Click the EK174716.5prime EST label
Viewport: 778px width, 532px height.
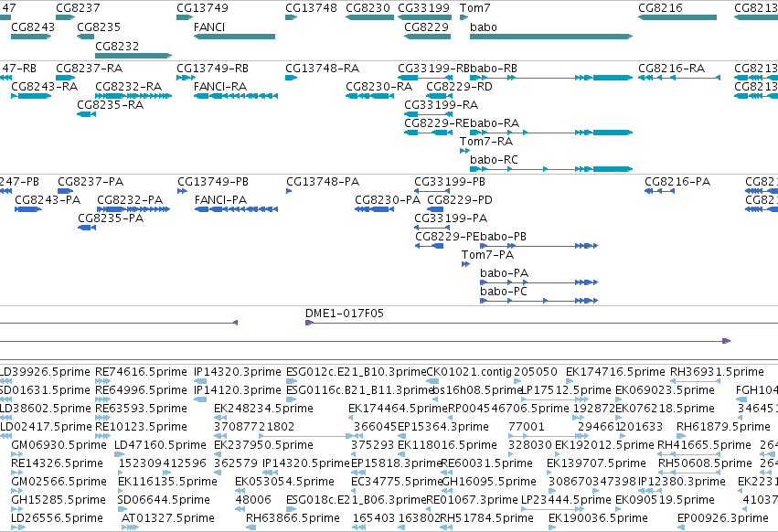(x=615, y=372)
